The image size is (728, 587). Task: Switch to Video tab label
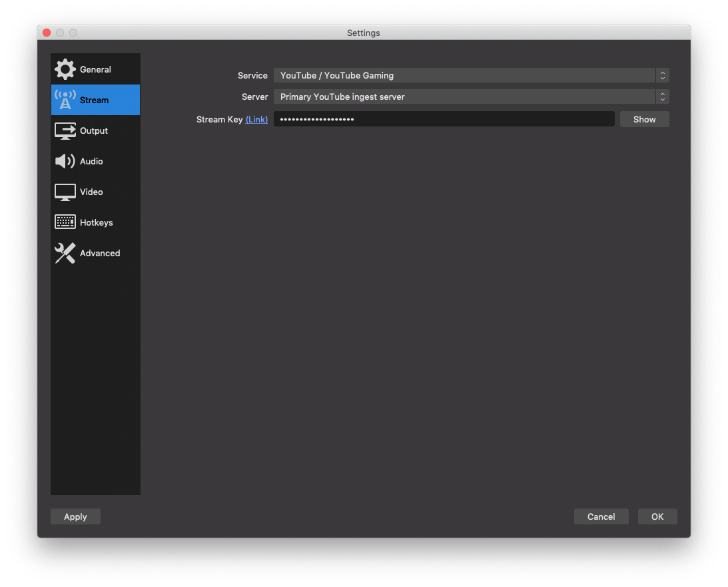tap(91, 192)
